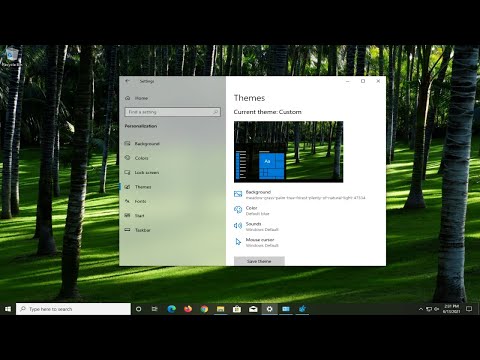Open the Mouse cursor option
Viewport: 480px width, 360px height.
[257, 242]
